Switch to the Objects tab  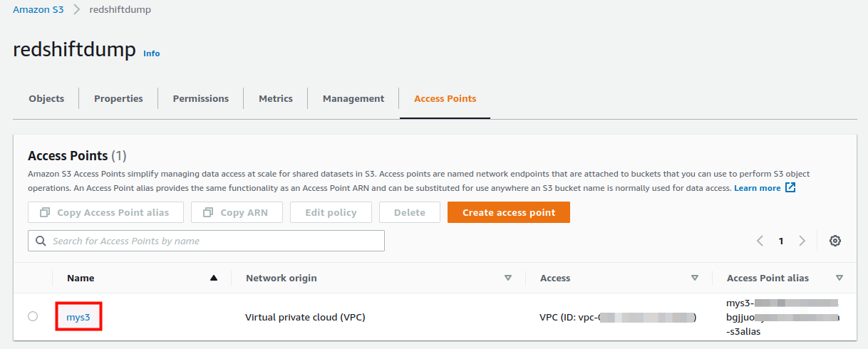click(x=46, y=98)
